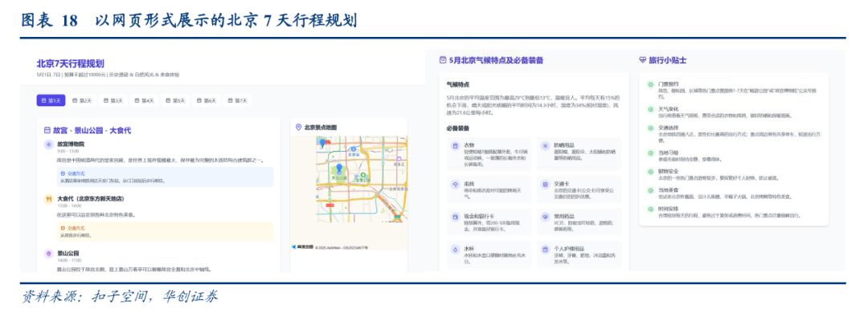This screenshot has width=868, height=313.
Task: Click the 交通方式 box under 故宫博物院
Action: tap(165, 177)
